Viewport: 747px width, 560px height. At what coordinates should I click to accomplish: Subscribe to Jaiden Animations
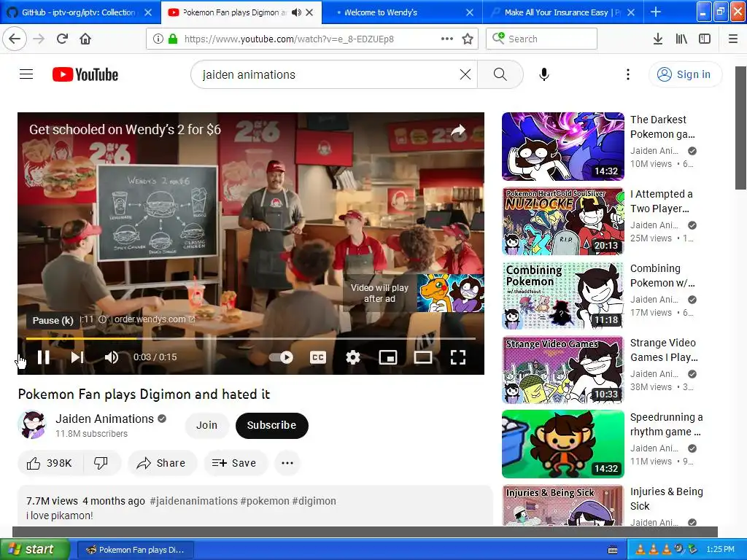[271, 425]
